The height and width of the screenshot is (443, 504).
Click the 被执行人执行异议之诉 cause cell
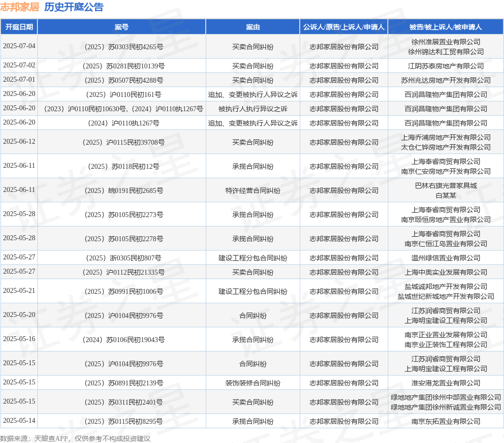252,109
